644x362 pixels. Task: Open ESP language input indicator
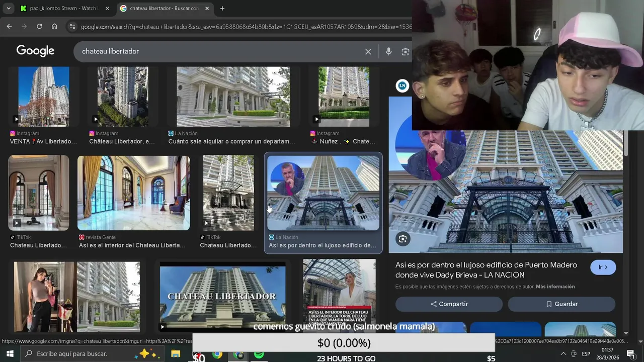click(x=586, y=354)
